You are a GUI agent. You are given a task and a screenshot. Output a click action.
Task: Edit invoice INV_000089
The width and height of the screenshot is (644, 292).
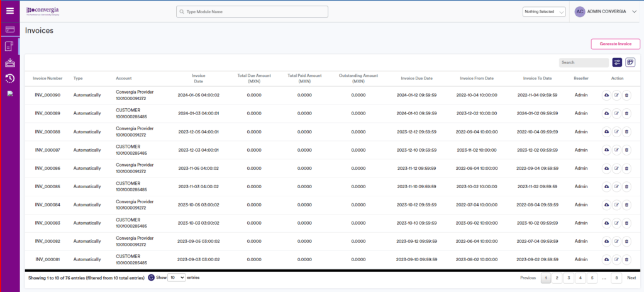tap(616, 113)
